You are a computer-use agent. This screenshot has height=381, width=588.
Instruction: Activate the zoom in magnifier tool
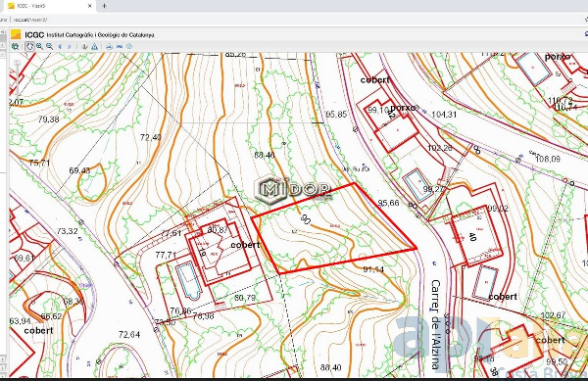pyautogui.click(x=39, y=46)
